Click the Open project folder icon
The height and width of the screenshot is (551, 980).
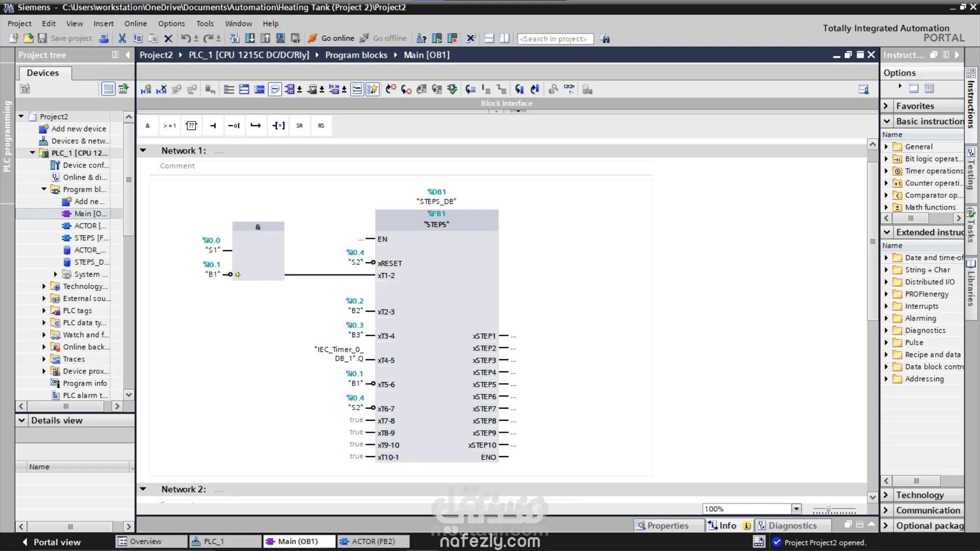28,38
